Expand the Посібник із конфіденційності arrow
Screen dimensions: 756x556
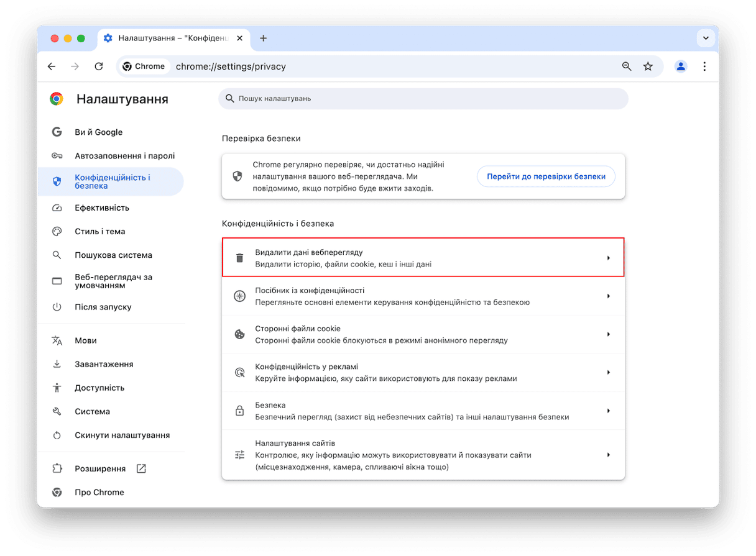(x=609, y=296)
